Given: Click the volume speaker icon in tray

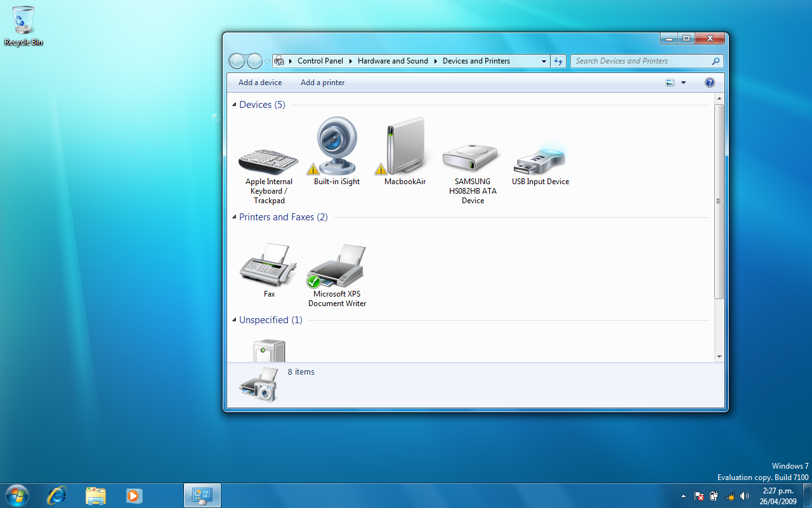Looking at the screenshot, I should pos(745,496).
